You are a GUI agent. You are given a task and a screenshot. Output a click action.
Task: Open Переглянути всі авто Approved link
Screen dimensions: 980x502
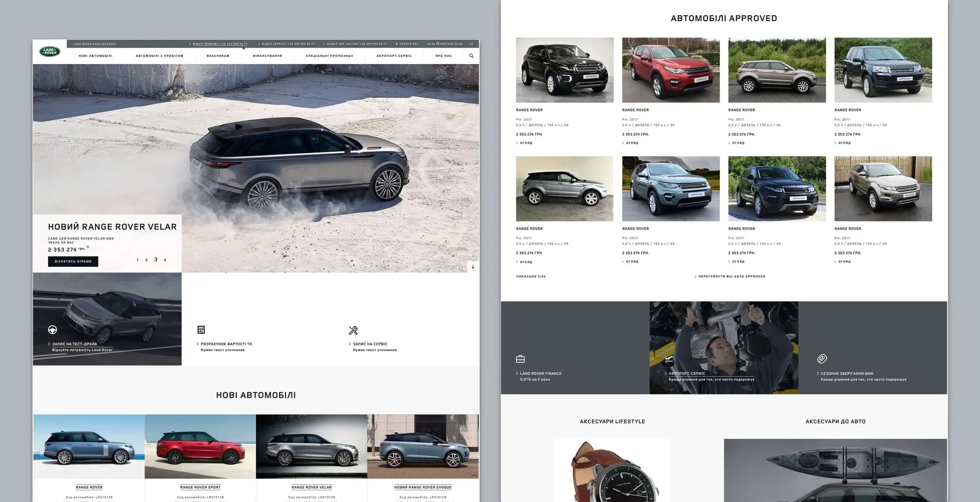pos(730,276)
